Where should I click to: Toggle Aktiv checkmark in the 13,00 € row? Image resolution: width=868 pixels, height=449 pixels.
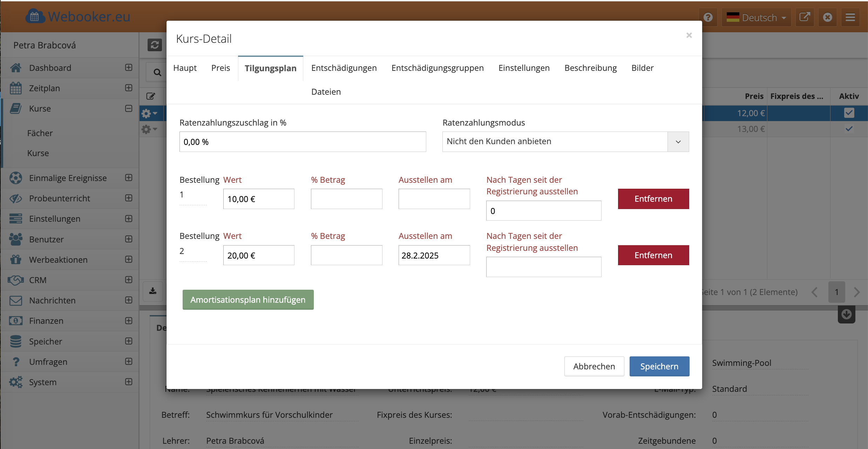click(849, 129)
